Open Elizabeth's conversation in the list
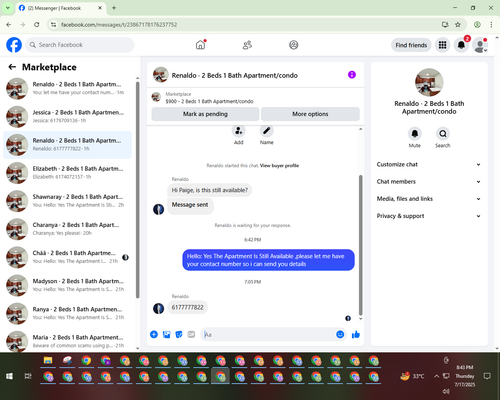The image size is (500, 400). (x=67, y=173)
